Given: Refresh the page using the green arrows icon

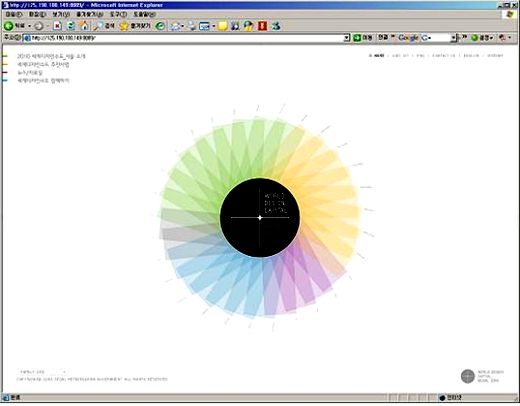Looking at the screenshot, I should [71, 26].
